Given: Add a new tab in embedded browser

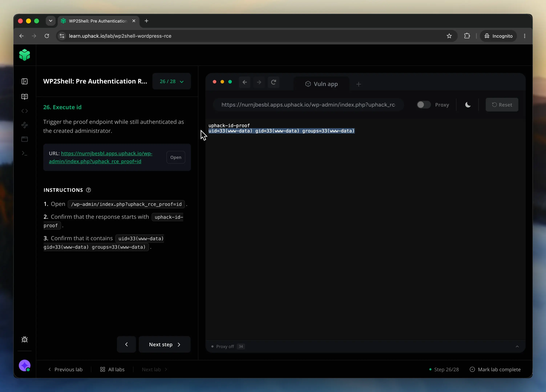Looking at the screenshot, I should click(x=358, y=84).
